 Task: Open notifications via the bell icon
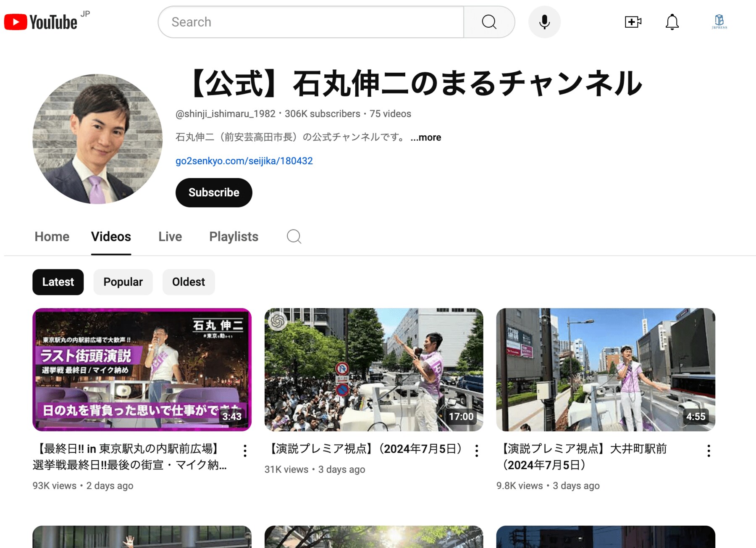point(672,21)
